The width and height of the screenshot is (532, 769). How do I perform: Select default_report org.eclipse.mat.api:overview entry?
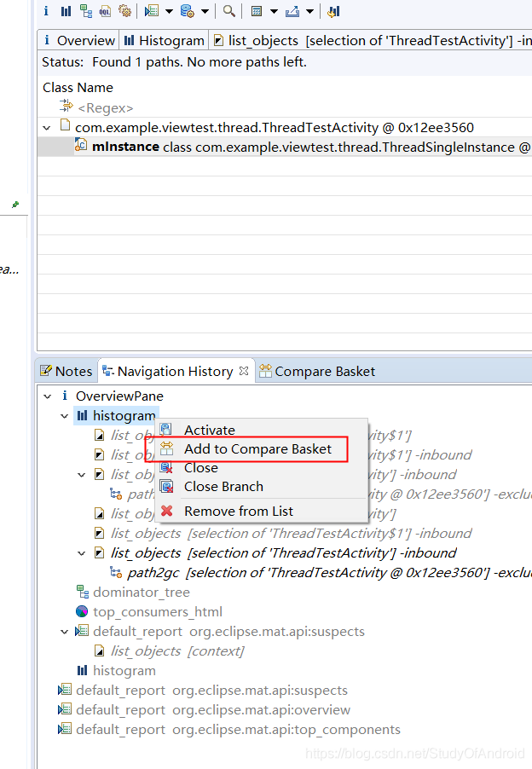[213, 709]
